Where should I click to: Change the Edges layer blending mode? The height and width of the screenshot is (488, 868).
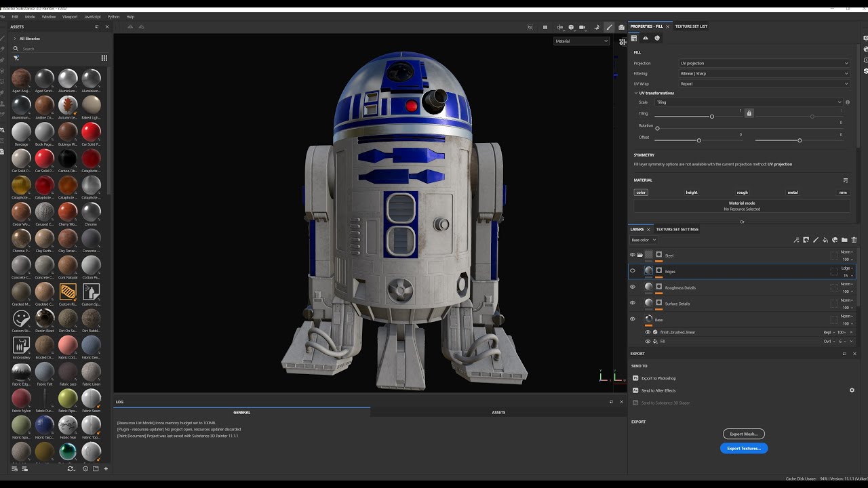pyautogui.click(x=847, y=268)
